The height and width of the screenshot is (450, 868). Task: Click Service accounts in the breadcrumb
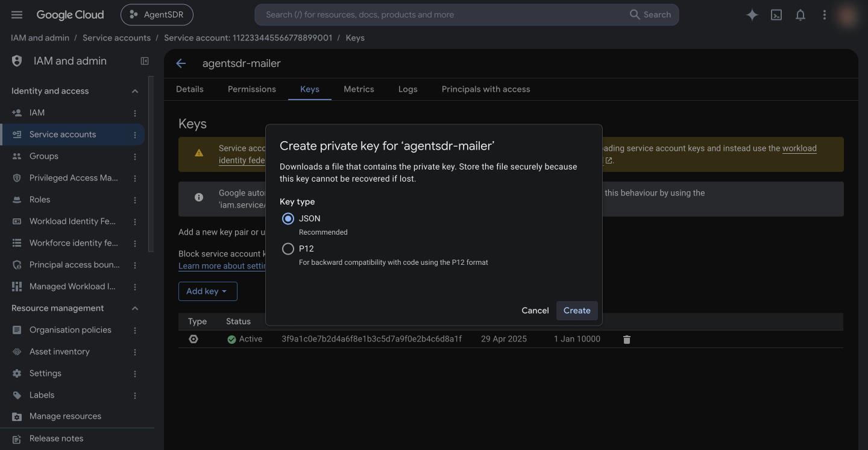coord(116,38)
